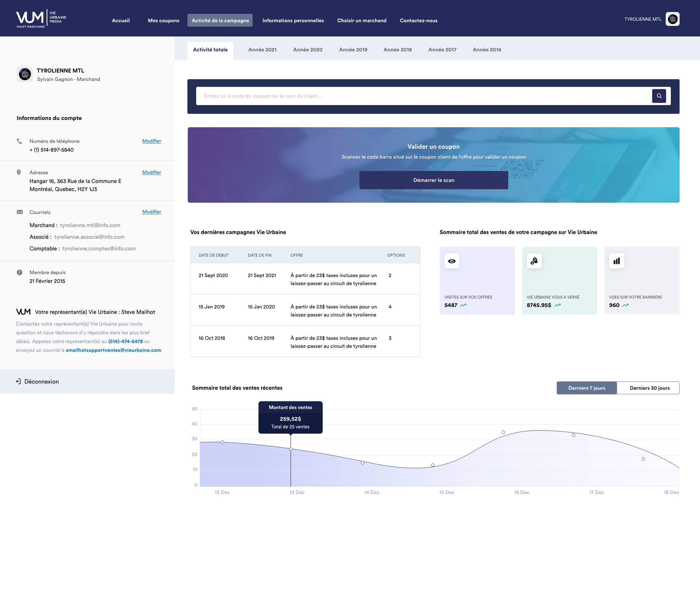Image resolution: width=700 pixels, height=599 pixels.
Task: Click the 12 Dec chart data point
Action: [222, 442]
